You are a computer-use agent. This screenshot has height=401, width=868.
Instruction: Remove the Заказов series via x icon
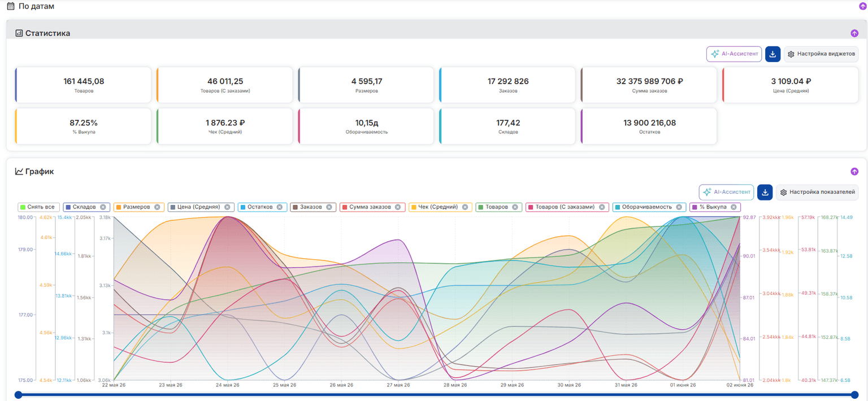coord(329,207)
